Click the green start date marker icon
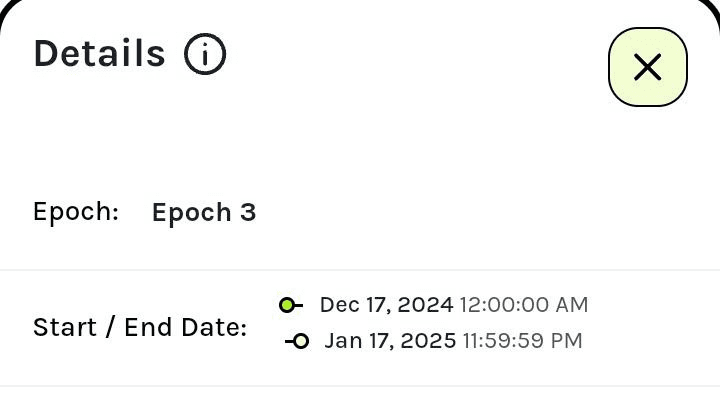The width and height of the screenshot is (720, 410). point(288,305)
